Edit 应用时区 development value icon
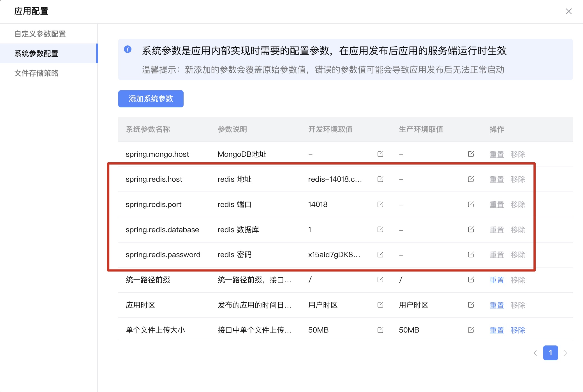This screenshot has height=392, width=583. coord(380,305)
